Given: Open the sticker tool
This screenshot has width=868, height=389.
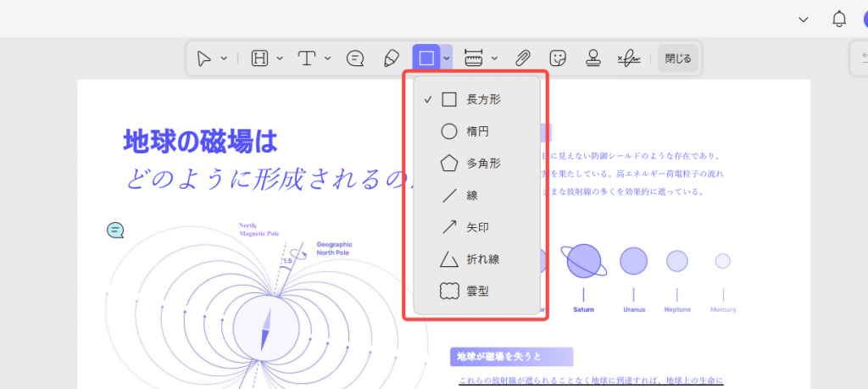Looking at the screenshot, I should 558,58.
